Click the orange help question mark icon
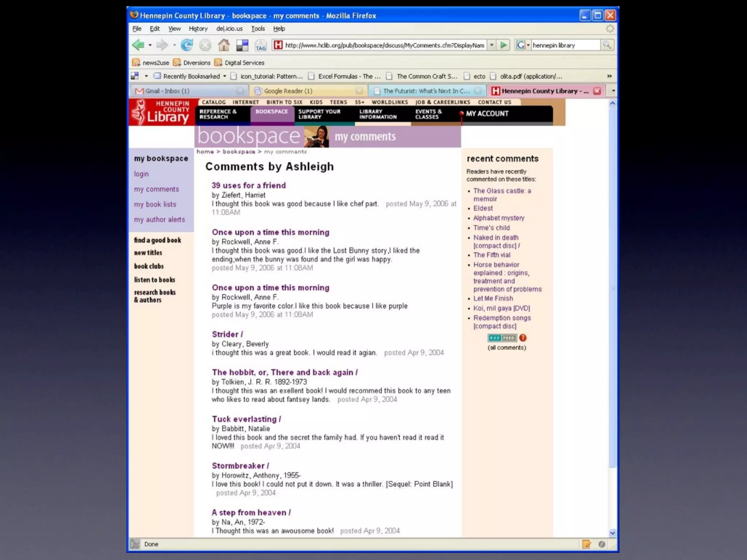 point(523,338)
